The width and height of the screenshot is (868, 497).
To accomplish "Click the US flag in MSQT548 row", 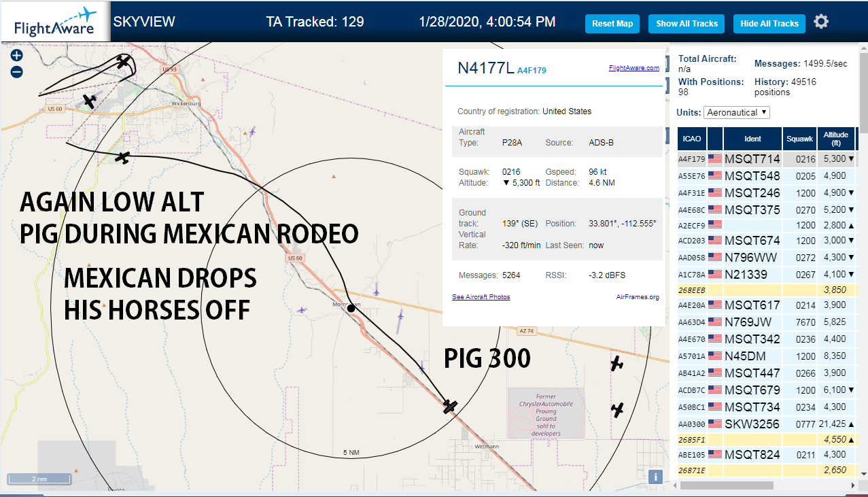I will [x=715, y=175].
